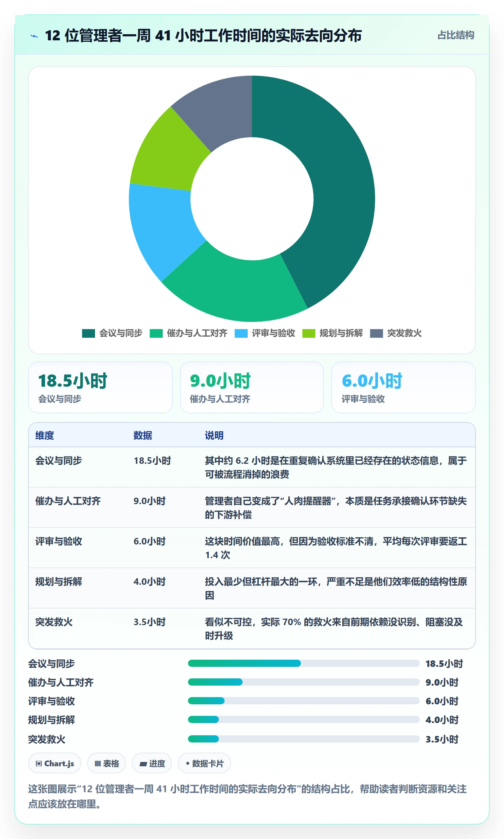Click the dark teal legend swatch for 会议与同步
Image resolution: width=504 pixels, height=839 pixels.
coord(88,333)
